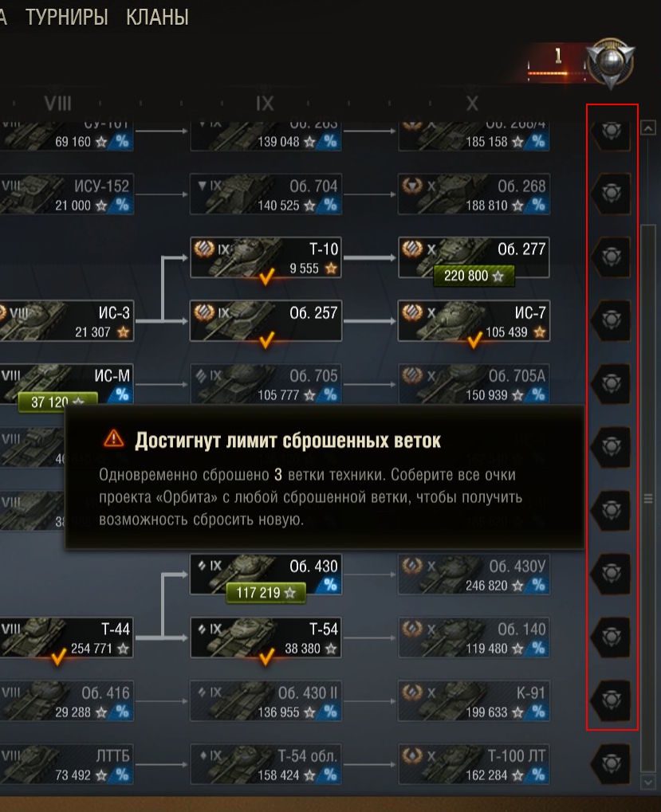This screenshot has width=661, height=812.
Task: Select the Т-44 tank node
Action: (x=66, y=637)
